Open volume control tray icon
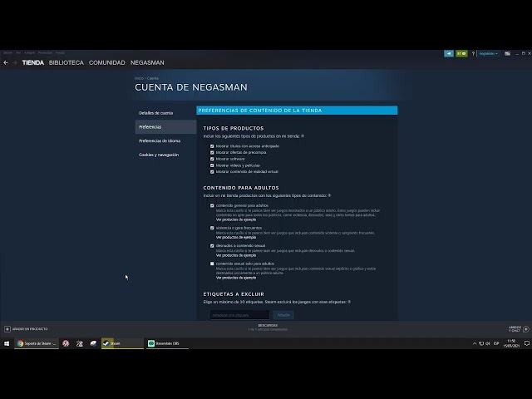This screenshot has height=399, width=532. pyautogui.click(x=488, y=343)
